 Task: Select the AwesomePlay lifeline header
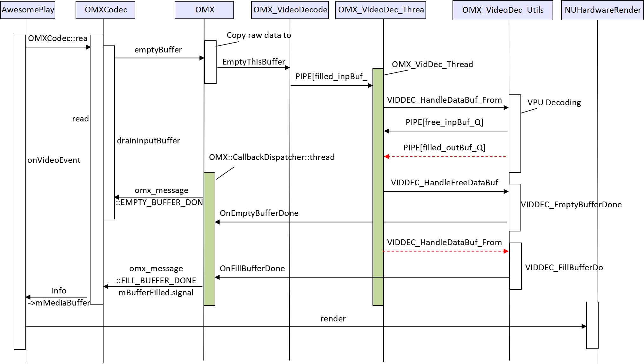click(x=28, y=10)
